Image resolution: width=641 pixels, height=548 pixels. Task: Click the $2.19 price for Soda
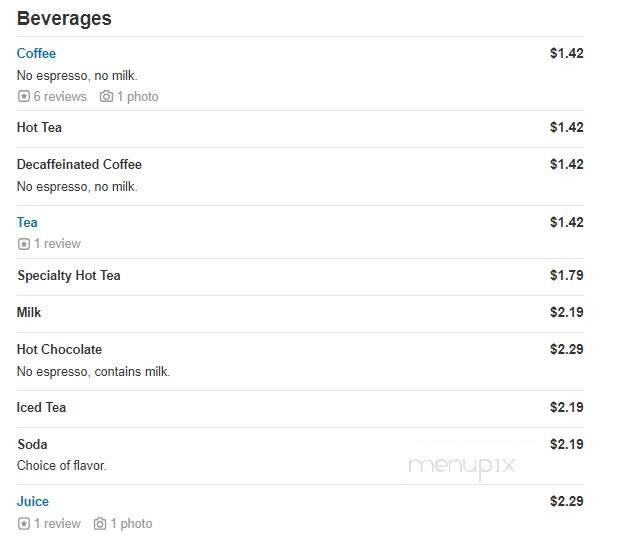(567, 444)
